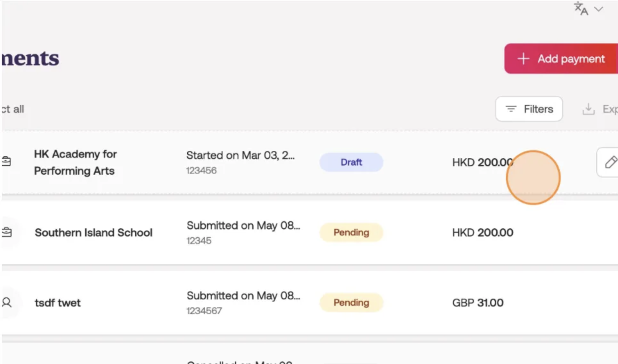Click Pending badge for tsdf twet

pos(351,302)
